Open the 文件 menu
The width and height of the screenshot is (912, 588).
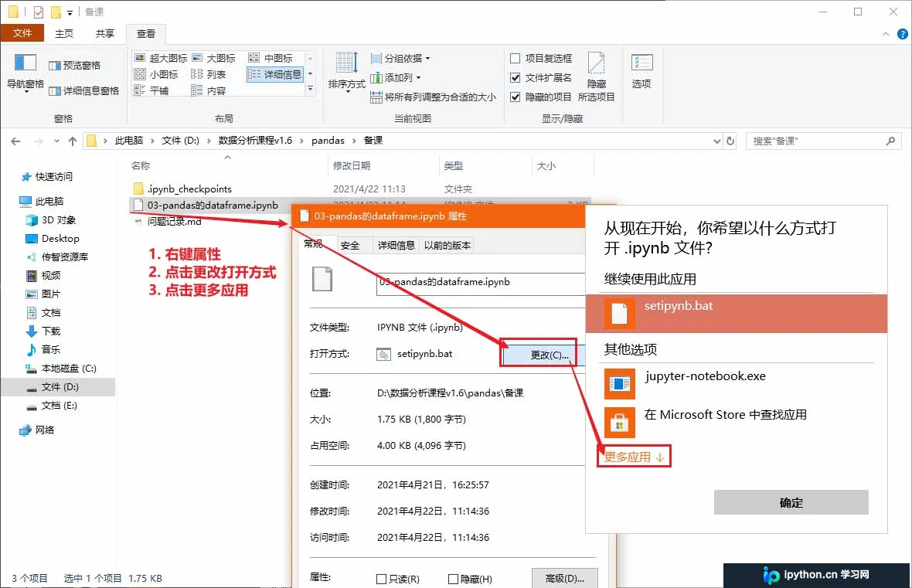[x=22, y=33]
